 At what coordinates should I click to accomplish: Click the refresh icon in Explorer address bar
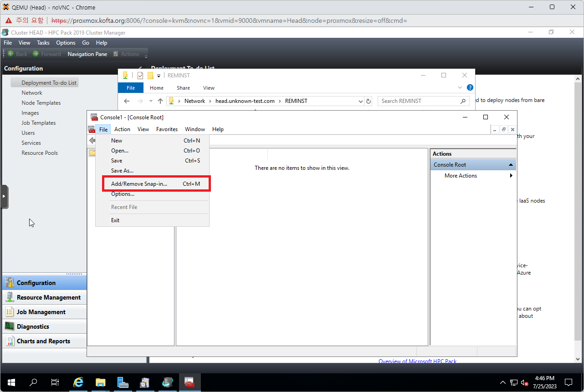[369, 101]
